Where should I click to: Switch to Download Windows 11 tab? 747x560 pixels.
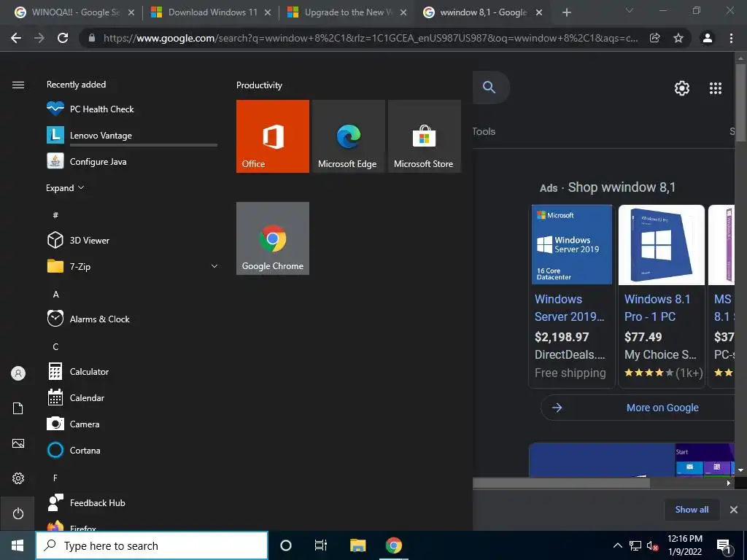(211, 12)
